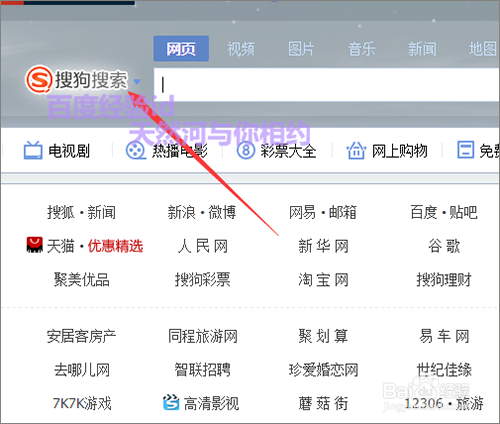Click the film reel icon for 热播电影

[135, 150]
